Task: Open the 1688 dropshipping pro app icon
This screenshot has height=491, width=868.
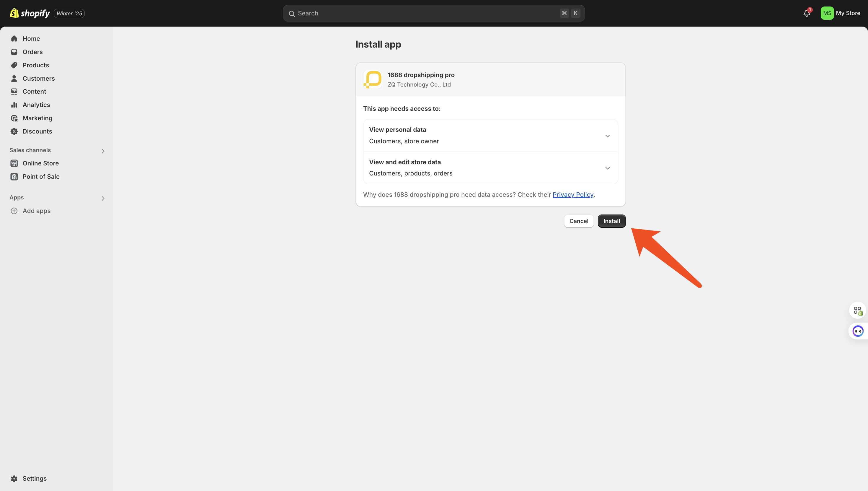Action: 372,79
